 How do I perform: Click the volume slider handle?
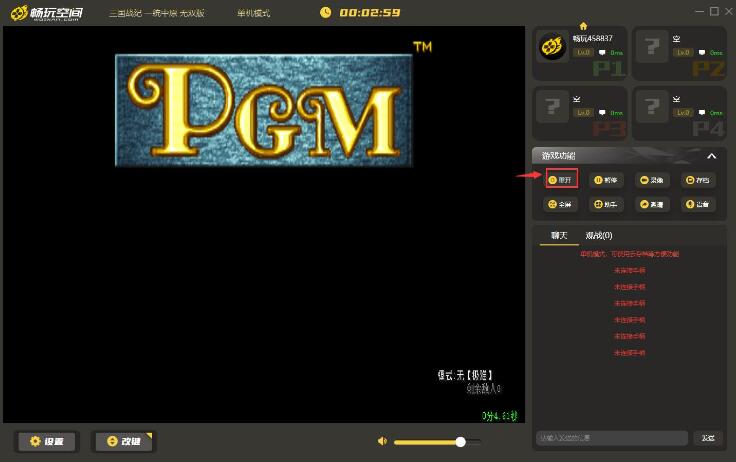pyautogui.click(x=460, y=442)
